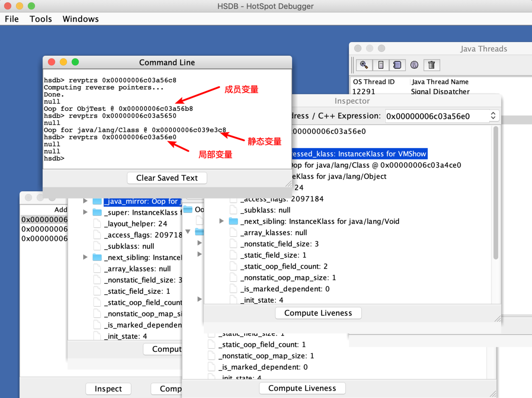Viewport: 532px width, 398px height.
Task: Click folder icon beside highlighted _java_mirror entry
Action: [97, 201]
